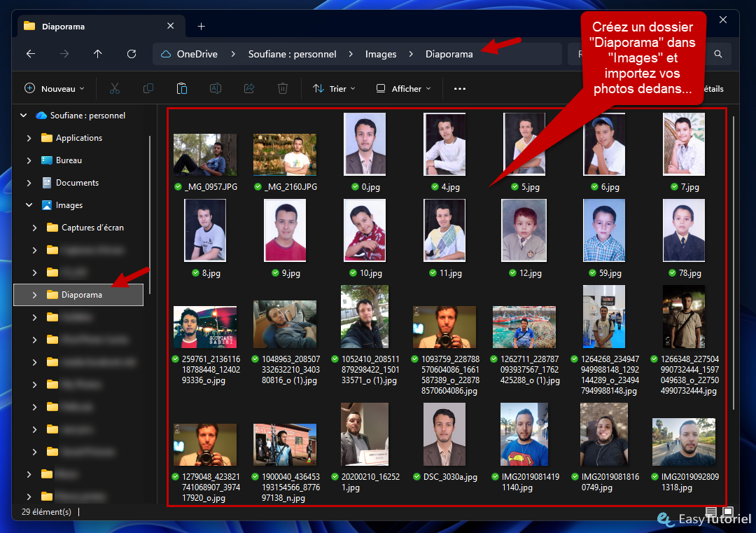Expand the Captures d'écran folder chevron
Viewport: 756px width, 533px height.
(x=35, y=228)
